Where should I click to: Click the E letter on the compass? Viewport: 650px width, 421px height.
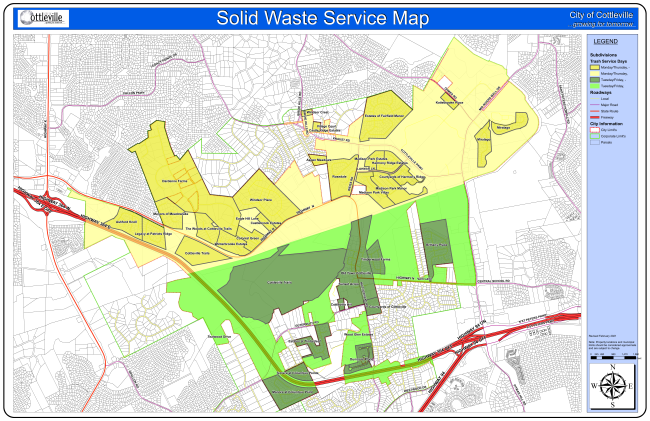point(630,386)
